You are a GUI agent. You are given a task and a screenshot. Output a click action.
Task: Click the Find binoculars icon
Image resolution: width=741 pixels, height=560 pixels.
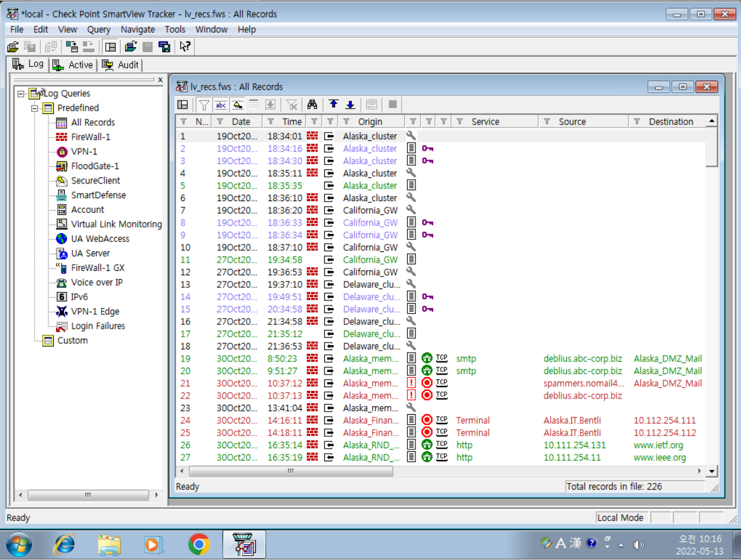coord(312,104)
